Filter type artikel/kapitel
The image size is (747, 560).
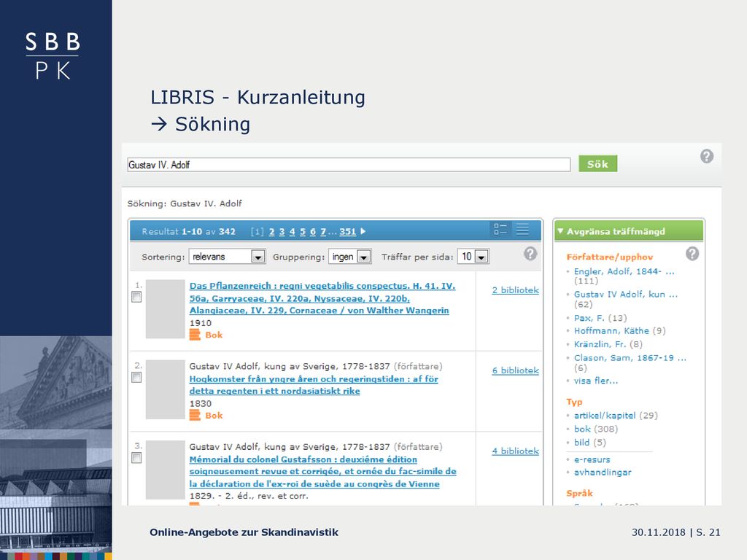[x=605, y=415]
